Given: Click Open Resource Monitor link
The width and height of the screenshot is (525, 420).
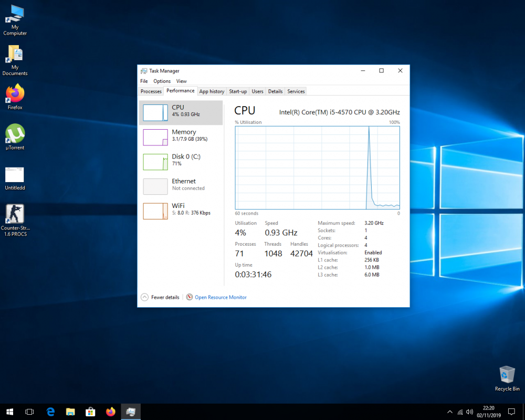Looking at the screenshot, I should tap(220, 297).
